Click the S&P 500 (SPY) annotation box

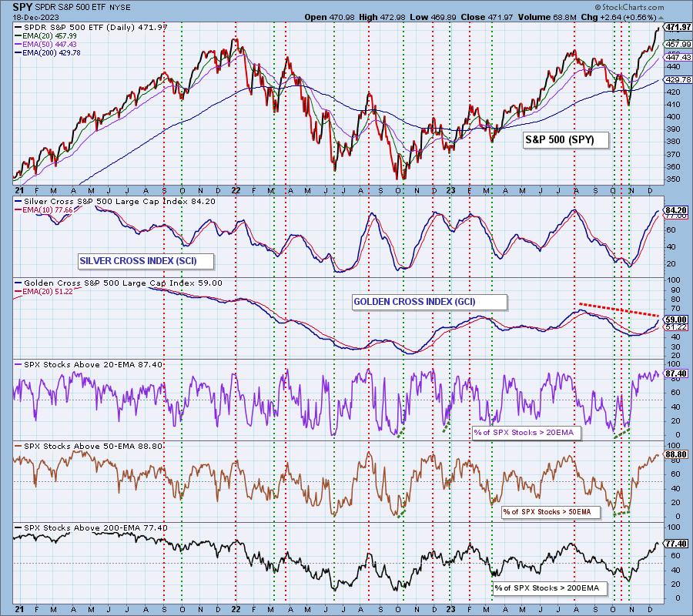click(x=566, y=140)
